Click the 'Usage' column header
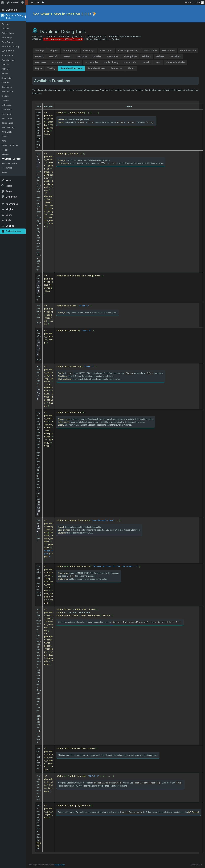Image resolution: width=205 pixels, height=868 pixels. click(x=129, y=106)
